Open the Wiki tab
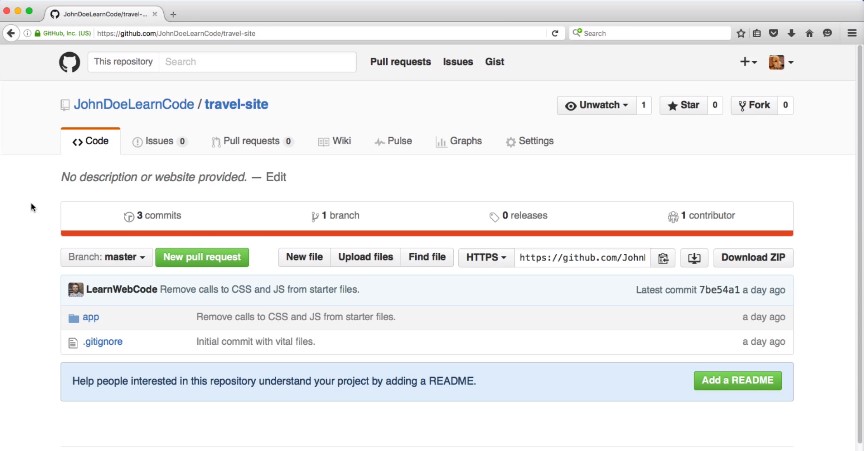This screenshot has width=864, height=451. click(x=334, y=141)
